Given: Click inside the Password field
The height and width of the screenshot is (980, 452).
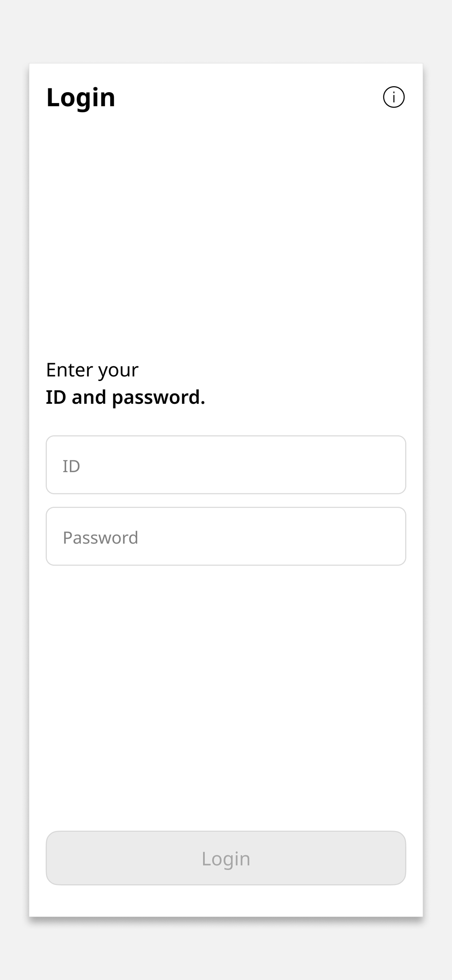Looking at the screenshot, I should [226, 536].
